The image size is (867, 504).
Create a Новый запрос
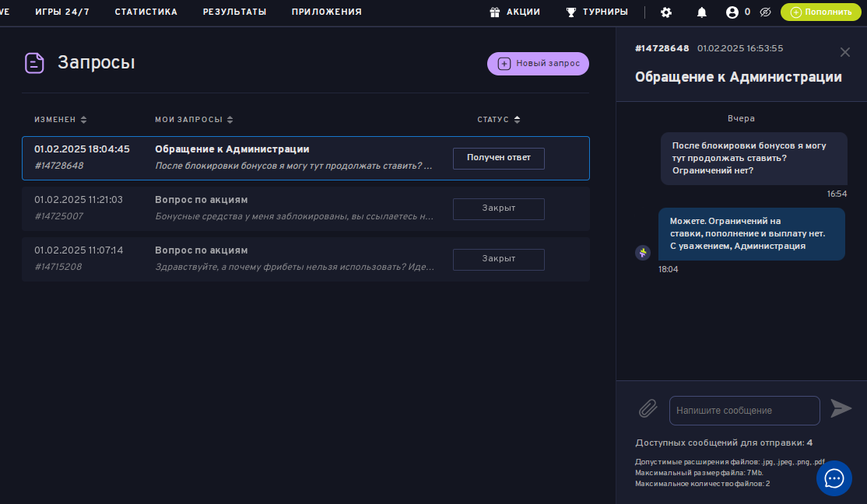click(x=538, y=64)
